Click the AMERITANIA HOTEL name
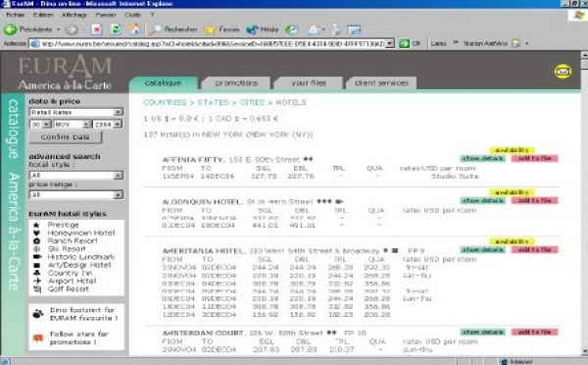 pos(204,251)
